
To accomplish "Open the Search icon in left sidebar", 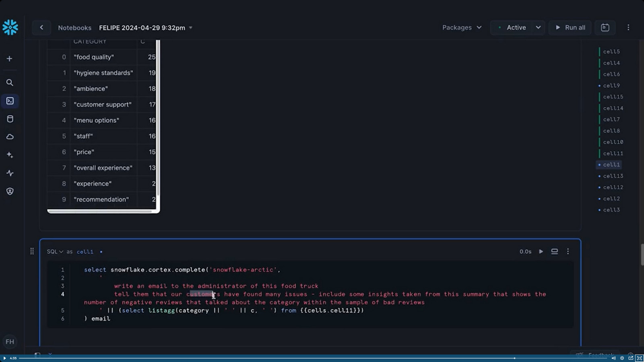I will (x=10, y=82).
